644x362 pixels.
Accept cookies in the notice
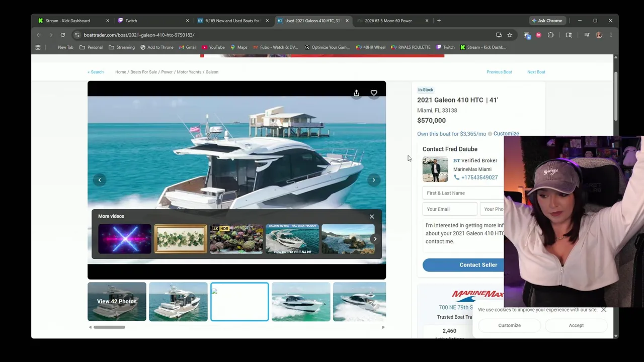point(576,325)
